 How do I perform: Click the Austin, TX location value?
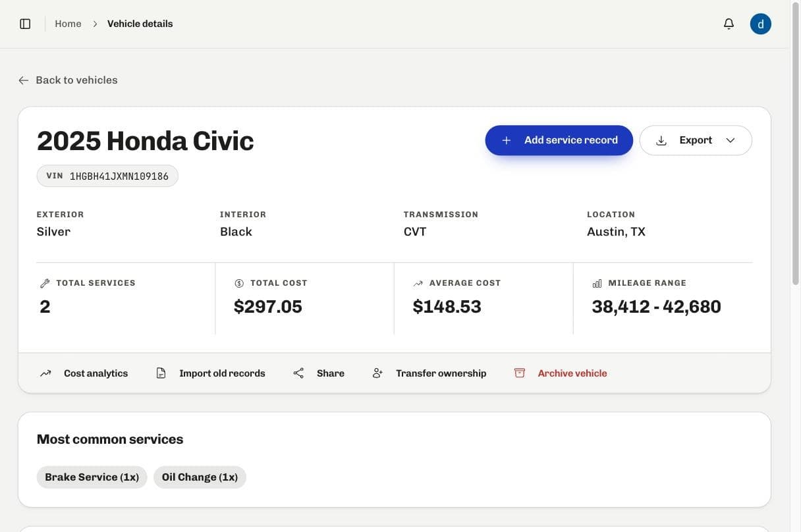pos(617,232)
